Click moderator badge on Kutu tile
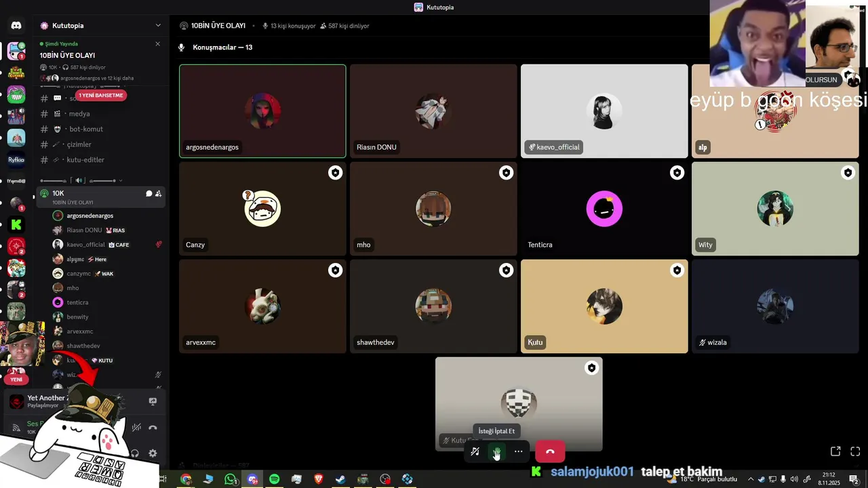Image resolution: width=868 pixels, height=488 pixels. click(x=677, y=270)
